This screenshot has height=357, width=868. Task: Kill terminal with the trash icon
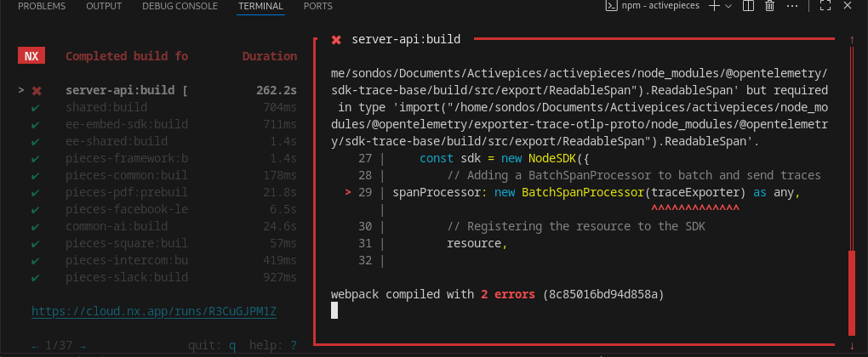pos(769,6)
